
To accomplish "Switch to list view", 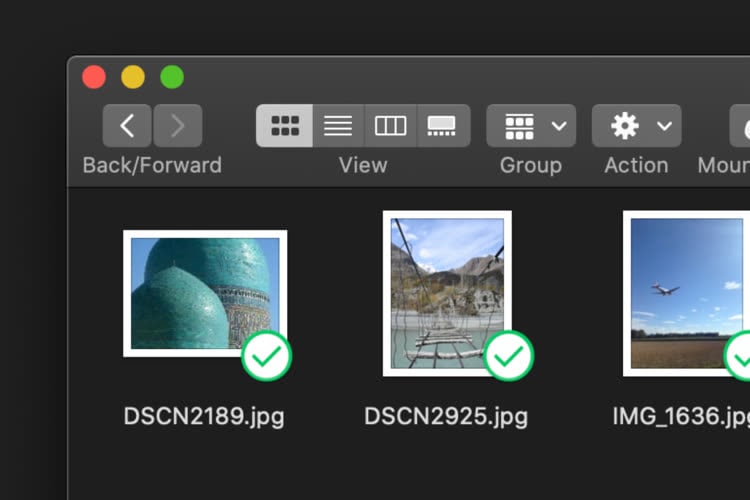I will [338, 126].
